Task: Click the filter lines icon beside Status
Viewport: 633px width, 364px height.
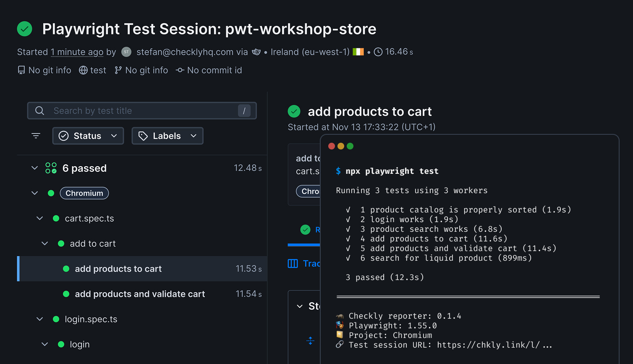Action: pyautogui.click(x=36, y=136)
